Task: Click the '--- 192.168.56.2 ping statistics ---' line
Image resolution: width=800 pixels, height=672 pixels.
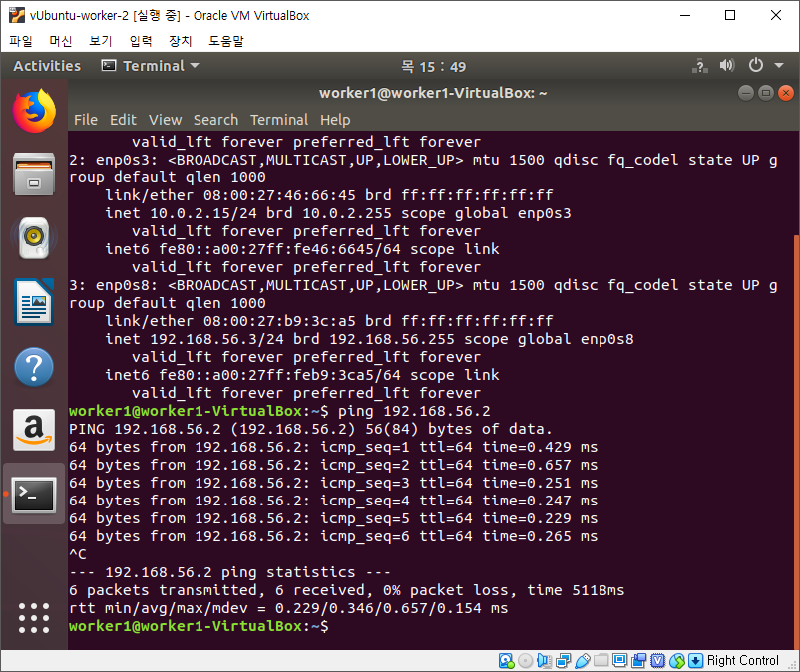Action: 230,572
